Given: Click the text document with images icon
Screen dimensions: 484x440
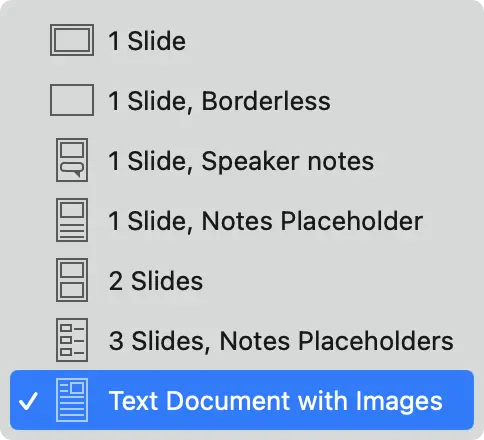Looking at the screenshot, I should tap(72, 400).
